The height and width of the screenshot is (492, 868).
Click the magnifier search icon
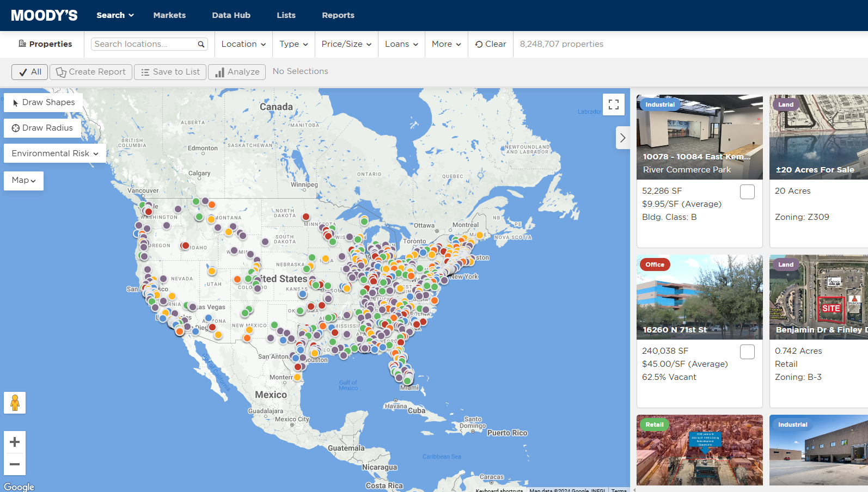pos(201,44)
